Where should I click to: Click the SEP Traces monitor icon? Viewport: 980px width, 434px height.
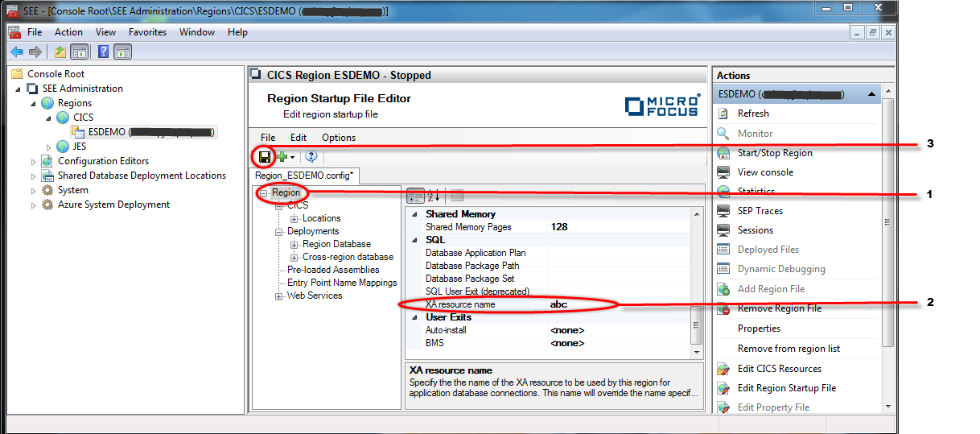coord(723,210)
